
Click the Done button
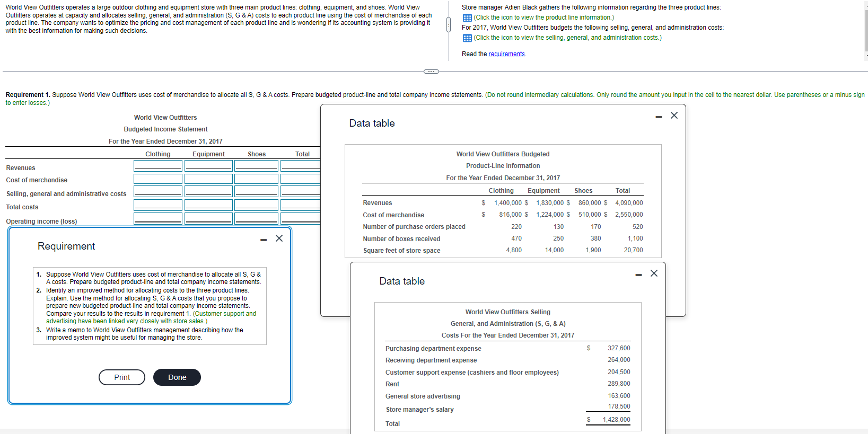[177, 377]
